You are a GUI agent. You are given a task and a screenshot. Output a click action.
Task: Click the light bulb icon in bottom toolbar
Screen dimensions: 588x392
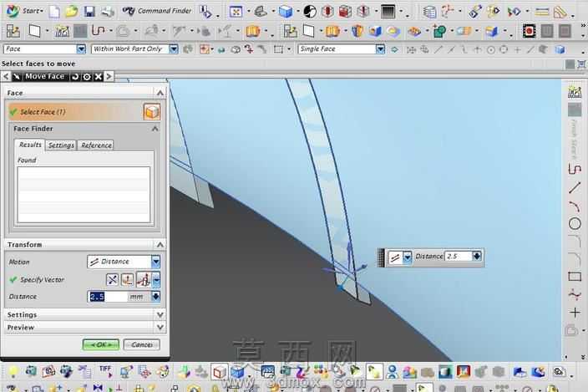tap(13, 371)
